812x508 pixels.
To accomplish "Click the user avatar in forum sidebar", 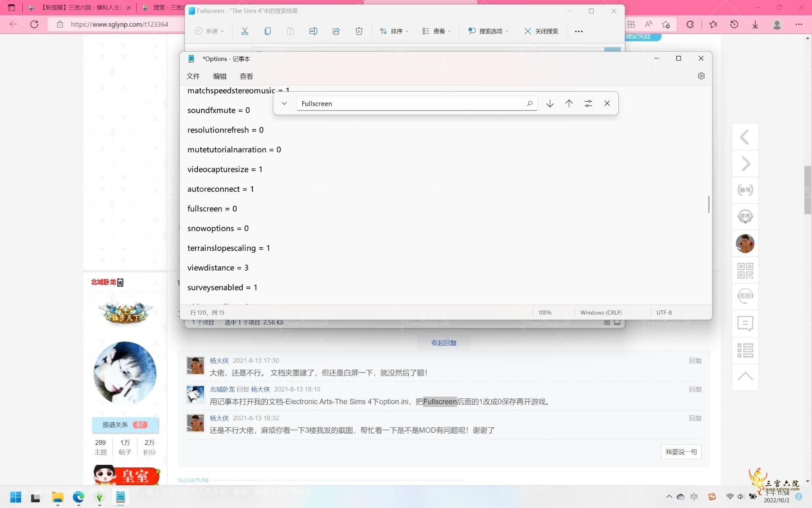I will tap(745, 243).
